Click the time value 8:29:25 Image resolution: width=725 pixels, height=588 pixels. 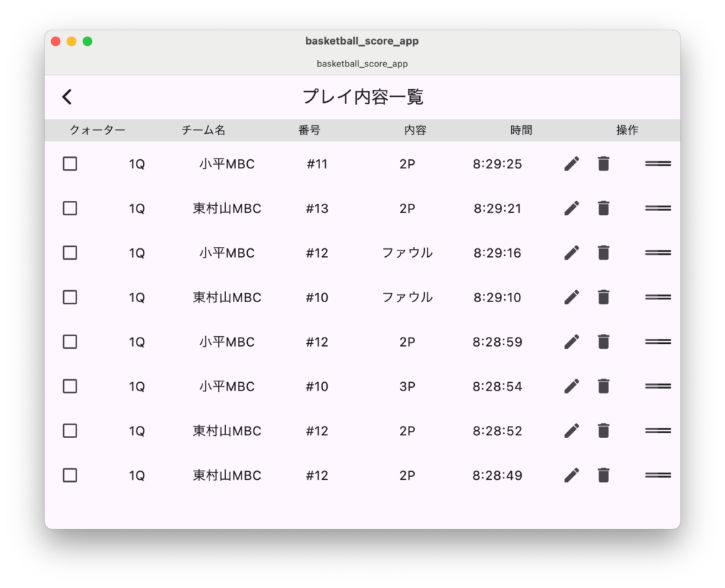tap(498, 164)
